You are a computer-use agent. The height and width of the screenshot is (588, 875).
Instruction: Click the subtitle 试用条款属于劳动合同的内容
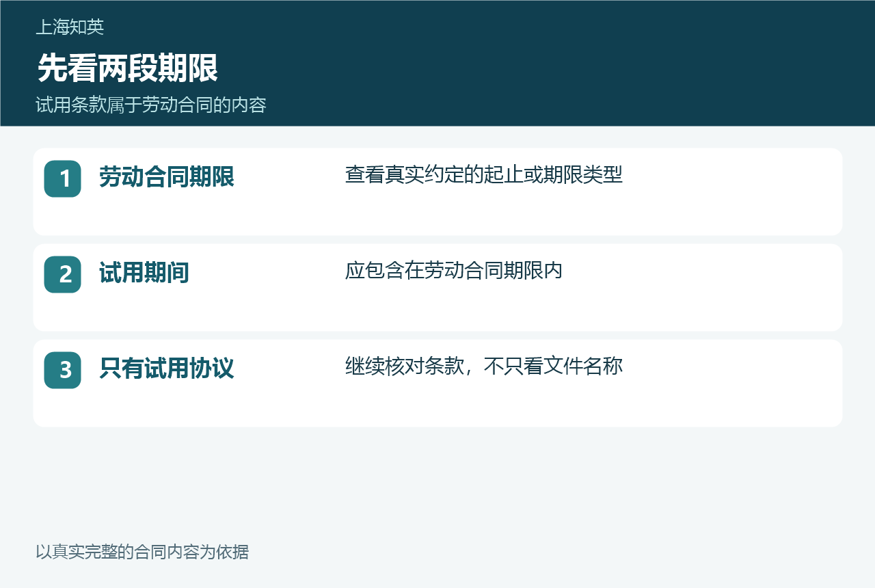click(151, 105)
